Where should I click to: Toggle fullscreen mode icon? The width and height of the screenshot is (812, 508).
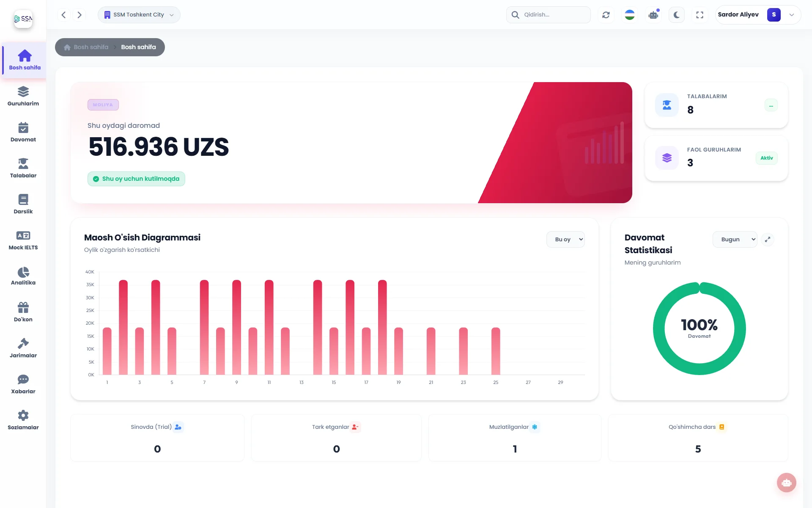click(x=700, y=15)
